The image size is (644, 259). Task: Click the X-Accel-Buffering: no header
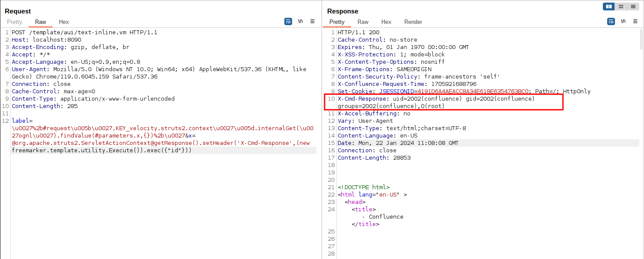tap(374, 114)
